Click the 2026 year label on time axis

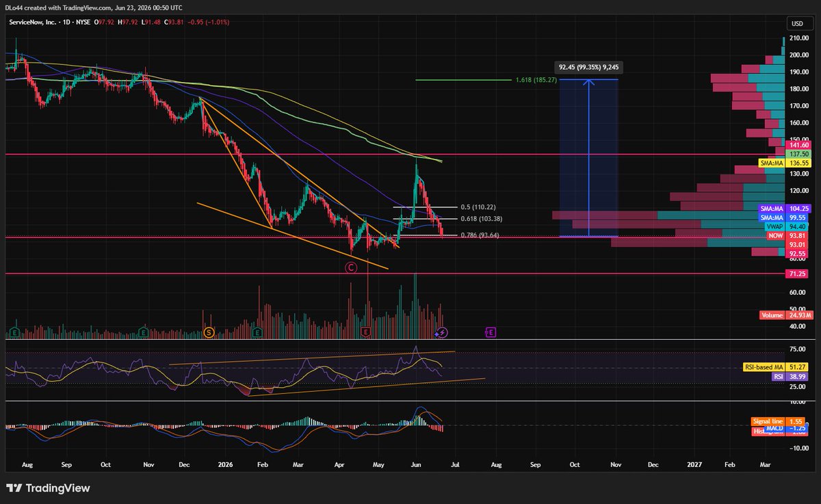(225, 464)
